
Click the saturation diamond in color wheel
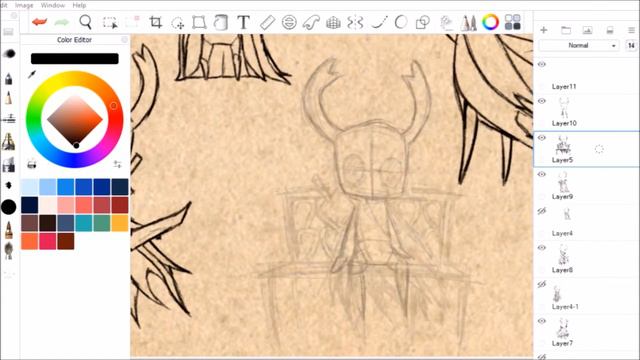tap(75, 120)
